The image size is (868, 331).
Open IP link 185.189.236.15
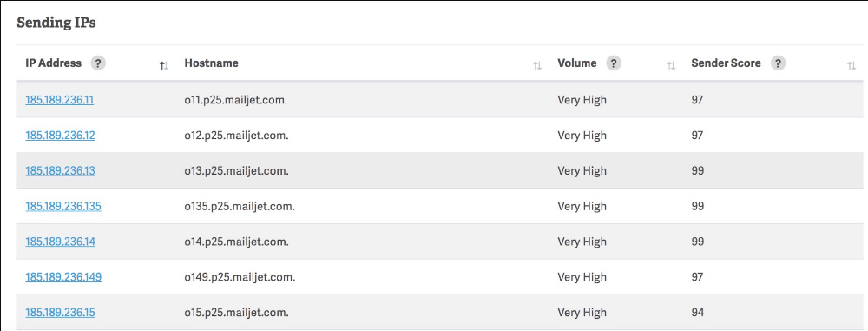(60, 313)
